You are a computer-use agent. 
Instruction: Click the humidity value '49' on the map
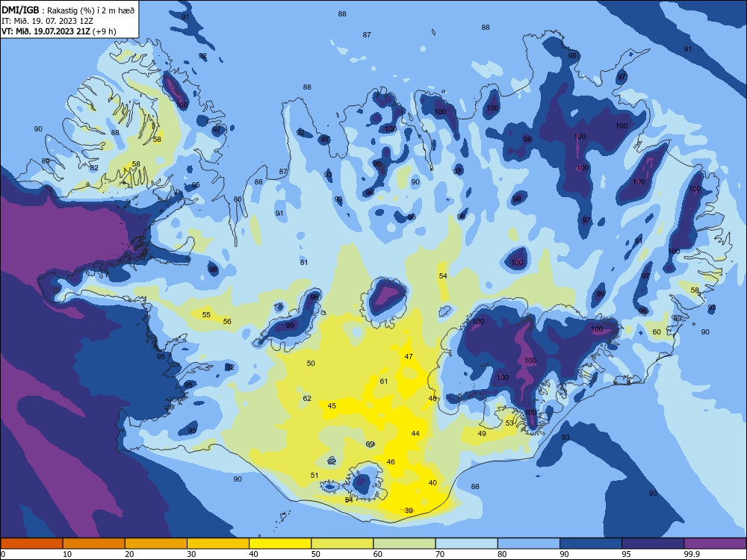[482, 433]
